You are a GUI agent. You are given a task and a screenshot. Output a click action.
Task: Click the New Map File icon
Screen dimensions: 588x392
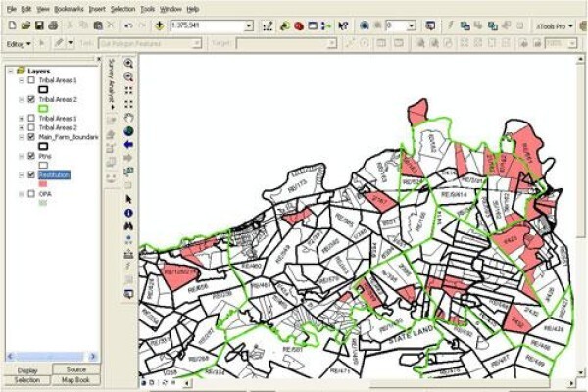12,25
